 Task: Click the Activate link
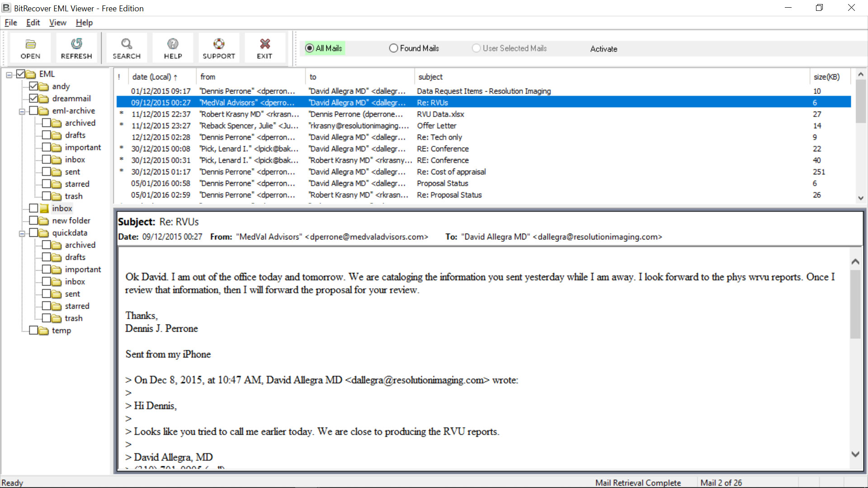coord(604,49)
